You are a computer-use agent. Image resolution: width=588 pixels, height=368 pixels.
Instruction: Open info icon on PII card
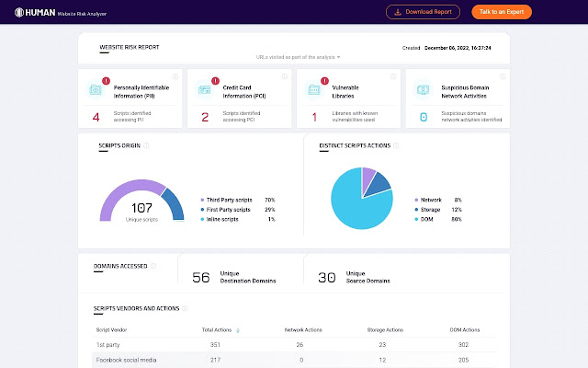(175, 76)
